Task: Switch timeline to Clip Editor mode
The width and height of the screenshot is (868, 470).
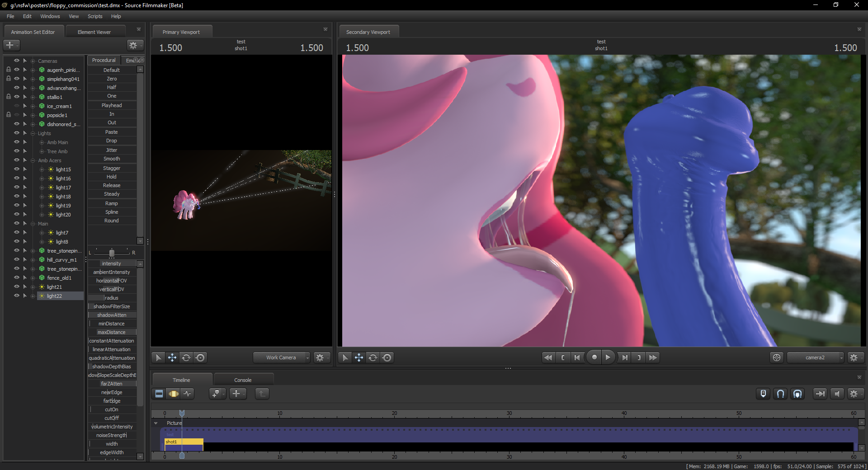Action: coord(159,394)
